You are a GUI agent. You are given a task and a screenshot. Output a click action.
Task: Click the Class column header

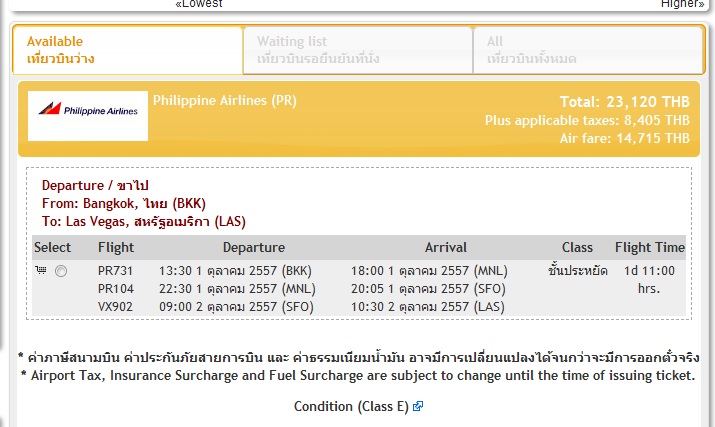pyautogui.click(x=577, y=248)
